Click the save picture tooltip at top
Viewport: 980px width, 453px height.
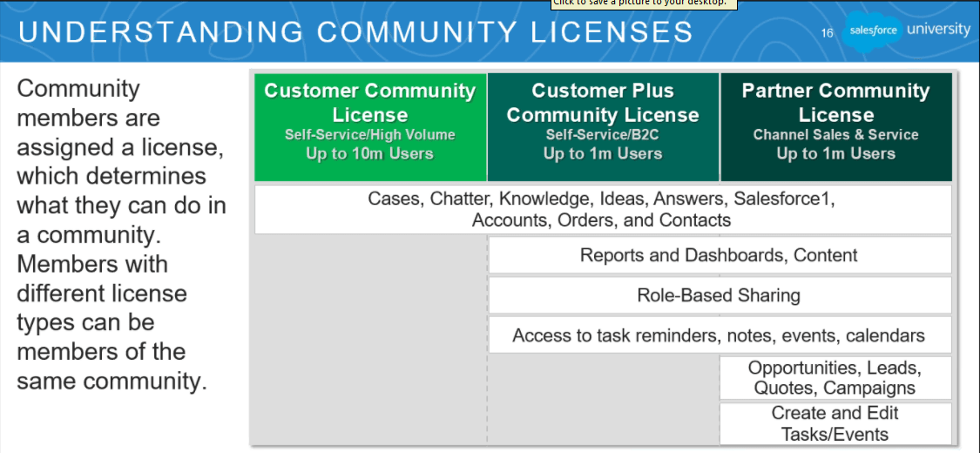(x=645, y=3)
